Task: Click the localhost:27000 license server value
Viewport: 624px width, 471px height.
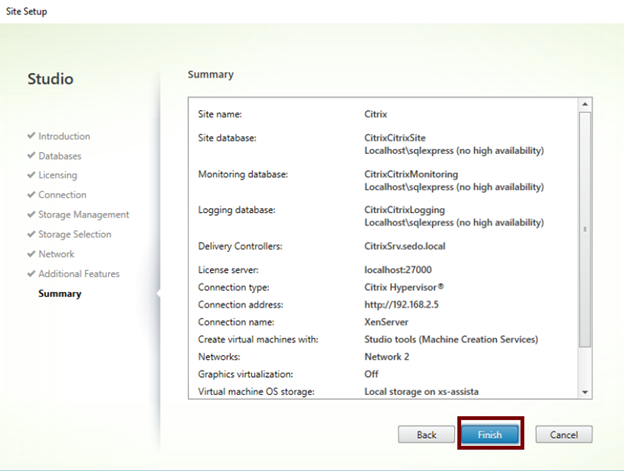Action: tap(398, 270)
